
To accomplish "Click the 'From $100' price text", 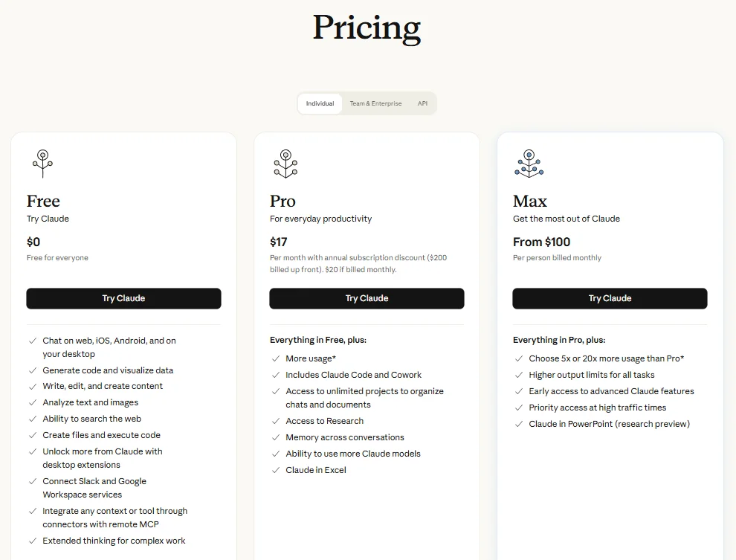I will click(542, 242).
